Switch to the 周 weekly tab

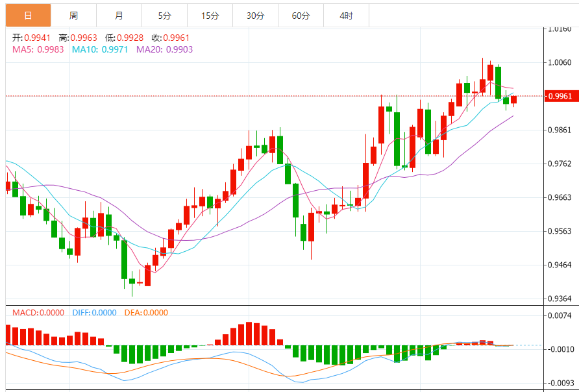(73, 16)
